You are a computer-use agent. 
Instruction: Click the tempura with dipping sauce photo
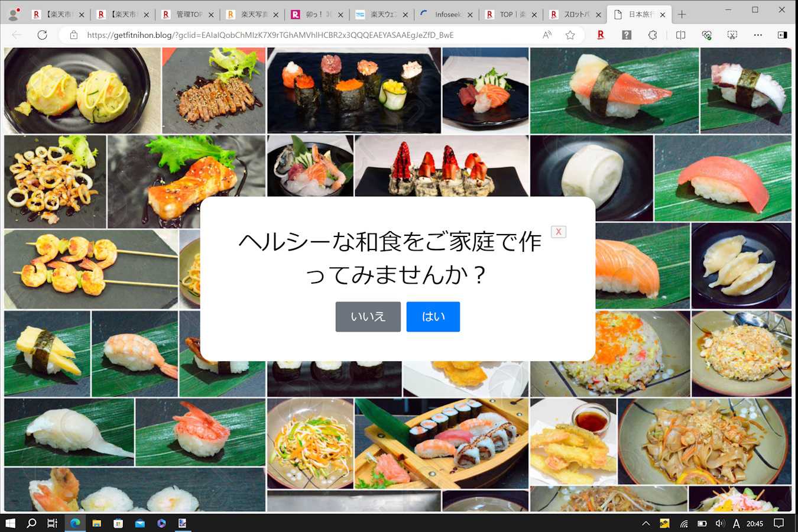click(x=573, y=442)
